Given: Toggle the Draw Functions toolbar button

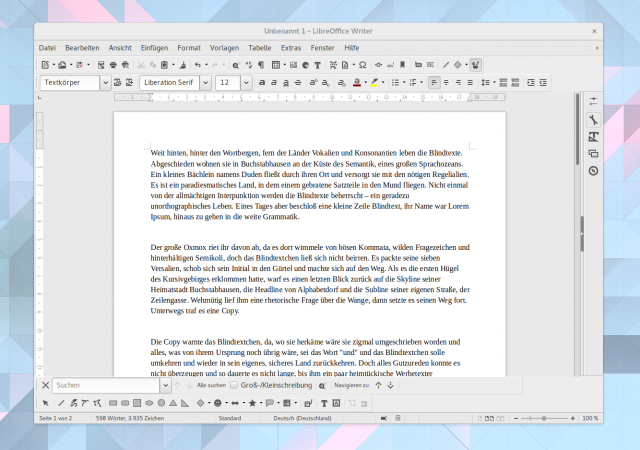Looking at the screenshot, I should pos(475,65).
